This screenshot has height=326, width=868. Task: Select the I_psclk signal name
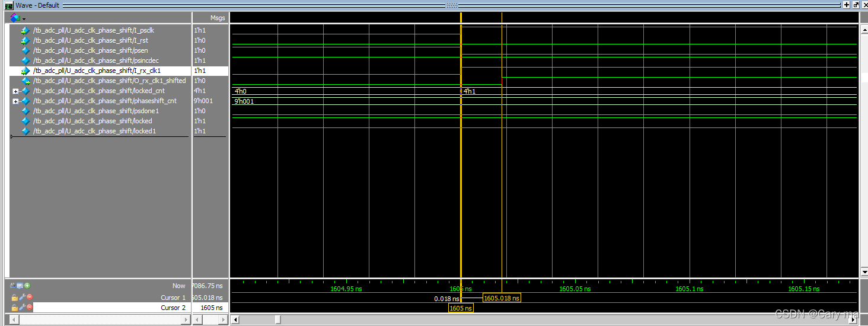(94, 30)
